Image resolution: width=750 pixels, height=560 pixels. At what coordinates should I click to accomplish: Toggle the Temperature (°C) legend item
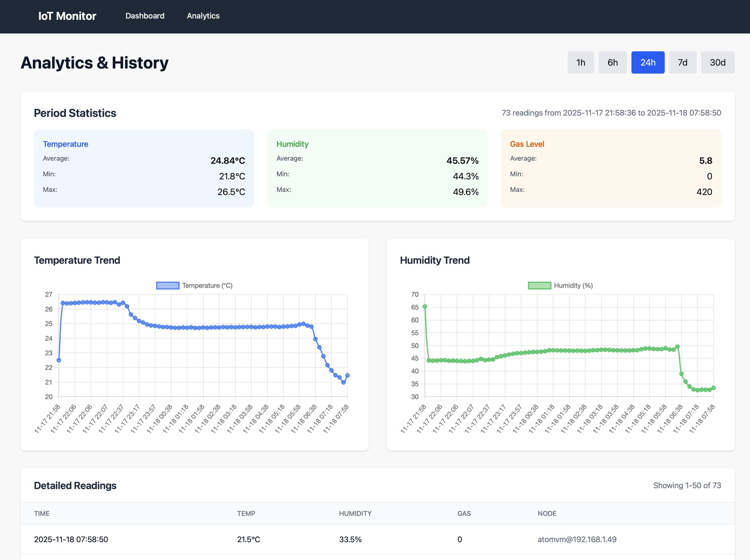[194, 285]
